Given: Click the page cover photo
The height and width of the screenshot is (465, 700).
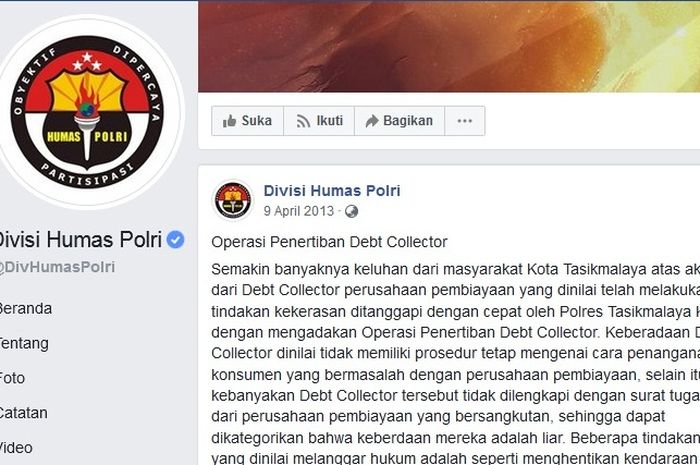Looking at the screenshot, I should (x=449, y=46).
